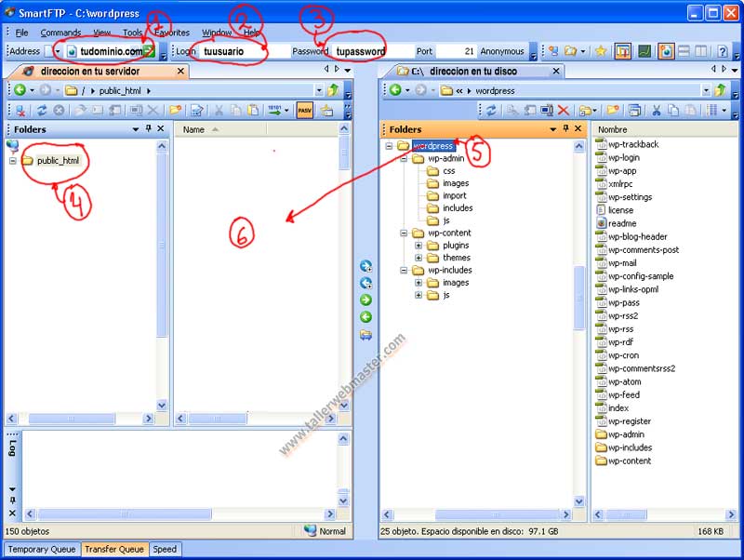Switch to the Speed tab
Viewport: 744px width, 560px height.
tap(165, 549)
